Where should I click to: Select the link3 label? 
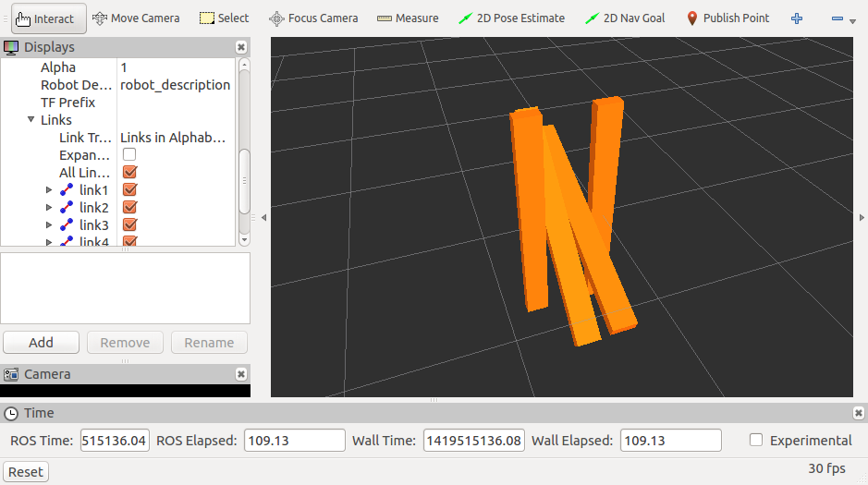pyautogui.click(x=93, y=225)
